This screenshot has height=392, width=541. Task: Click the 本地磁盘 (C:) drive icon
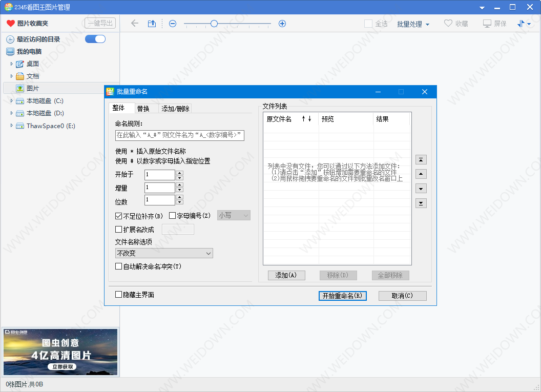pos(20,101)
